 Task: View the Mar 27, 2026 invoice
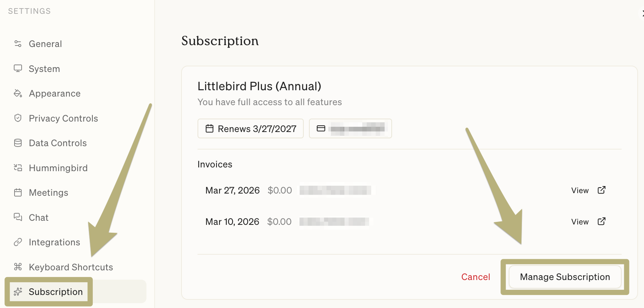(x=580, y=191)
